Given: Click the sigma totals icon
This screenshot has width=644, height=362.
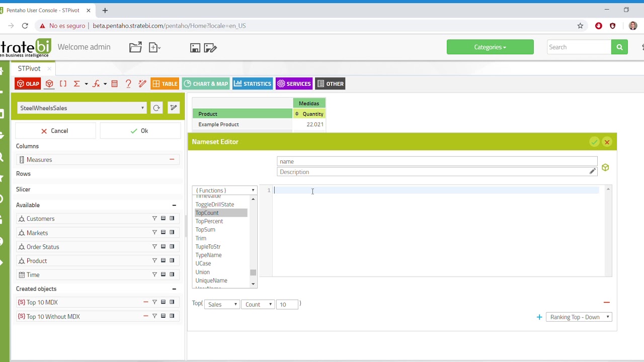Looking at the screenshot, I should (76, 84).
